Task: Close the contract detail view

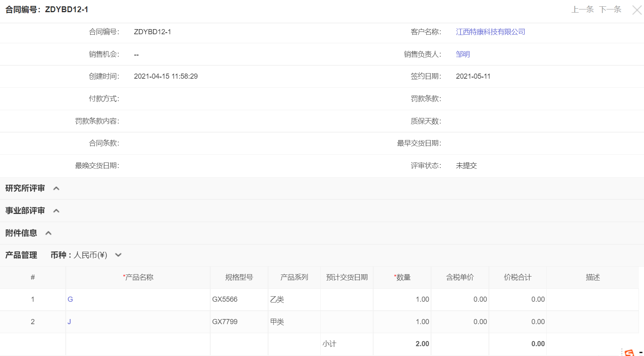Action: (x=637, y=10)
